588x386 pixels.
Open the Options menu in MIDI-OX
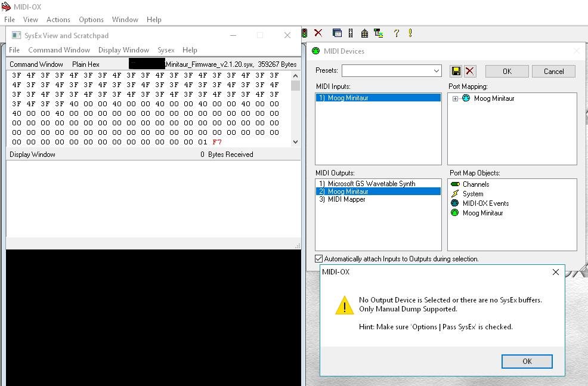[x=91, y=20]
